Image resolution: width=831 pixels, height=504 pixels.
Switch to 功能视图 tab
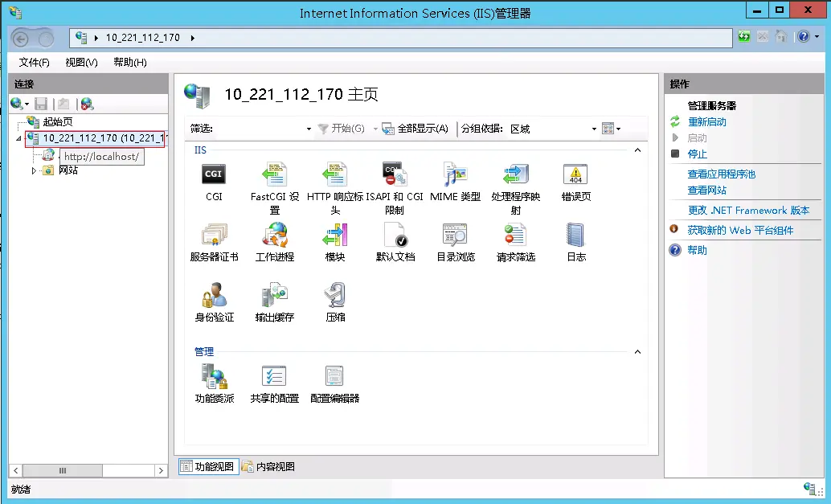click(x=208, y=466)
